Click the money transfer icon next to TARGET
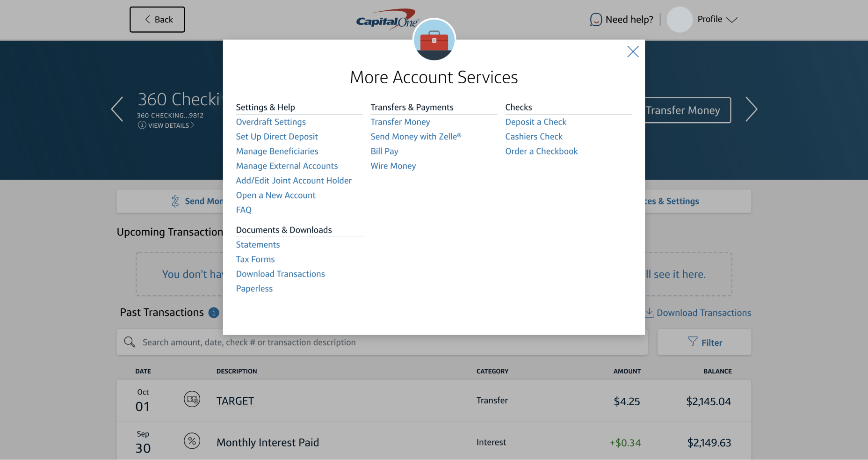868x460 pixels. click(x=192, y=399)
